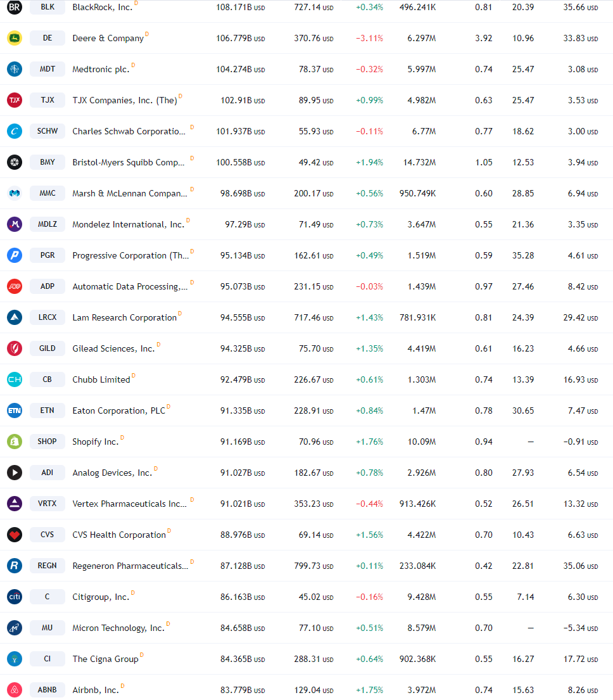Click the Micron Technology logo icon
Screen dimensions: 613x700
pos(15,628)
